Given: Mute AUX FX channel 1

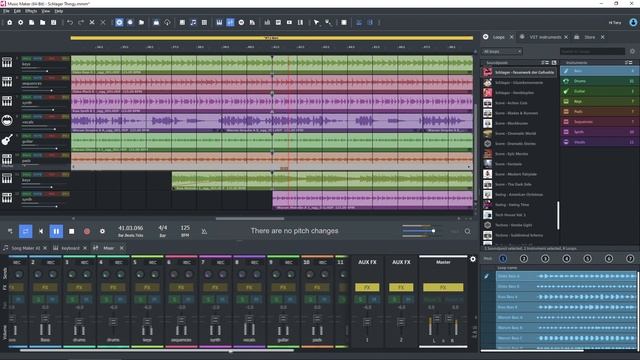Looking at the screenshot, I should (x=373, y=300).
